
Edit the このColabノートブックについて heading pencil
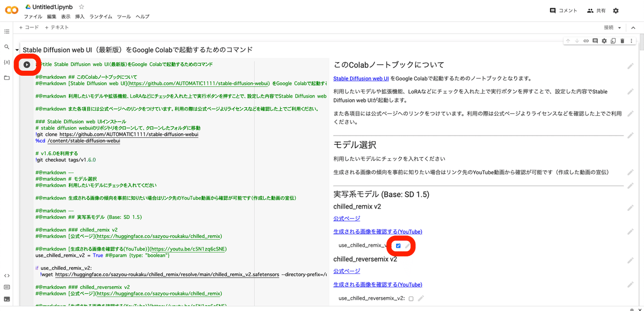click(631, 66)
